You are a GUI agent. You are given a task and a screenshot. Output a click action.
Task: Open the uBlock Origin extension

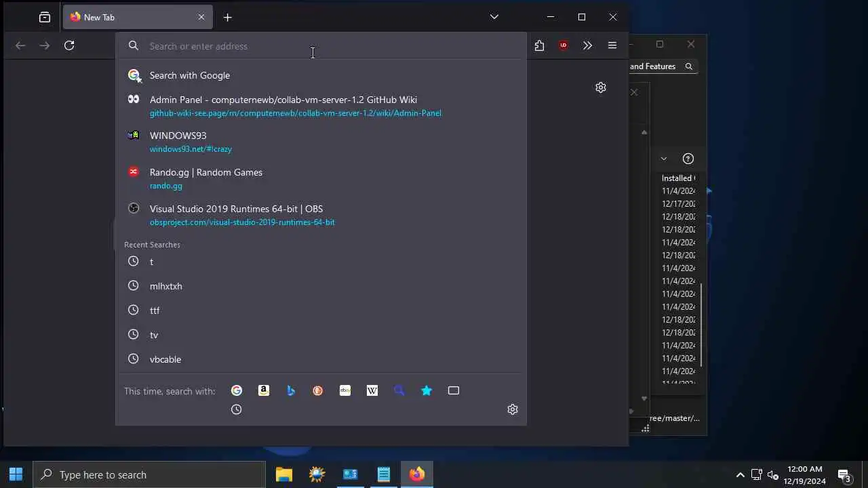[564, 45]
